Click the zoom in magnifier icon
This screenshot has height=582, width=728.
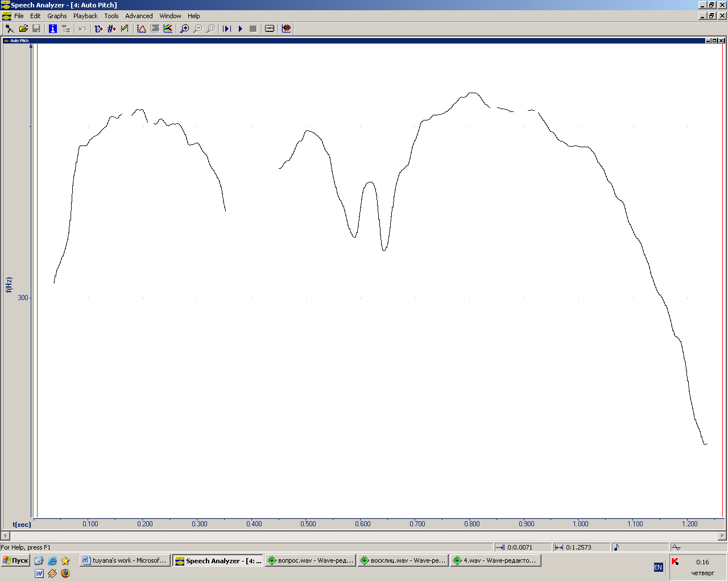pos(184,28)
